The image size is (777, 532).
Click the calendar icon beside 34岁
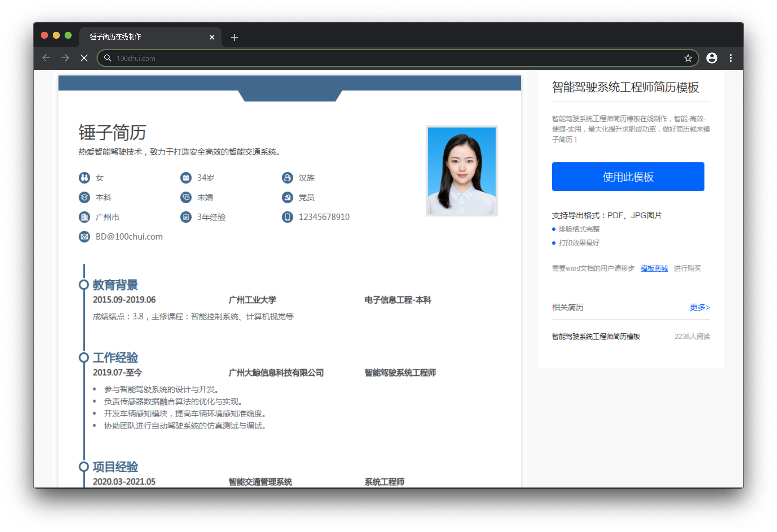[x=186, y=178]
